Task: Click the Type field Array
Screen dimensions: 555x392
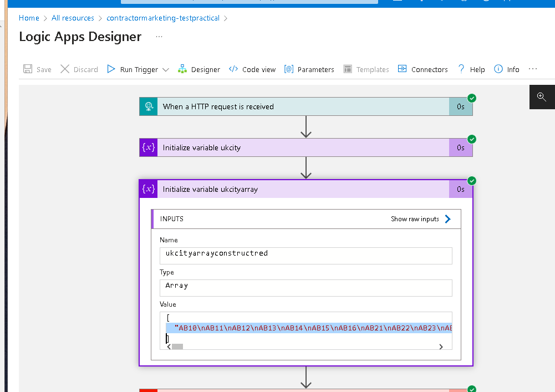Action: 306,288
